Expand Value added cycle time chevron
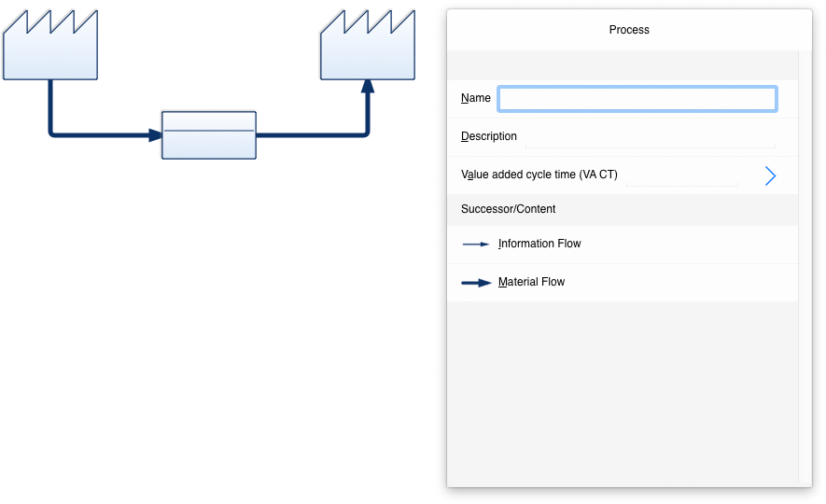Image resolution: width=826 pixels, height=504 pixels. (x=770, y=175)
